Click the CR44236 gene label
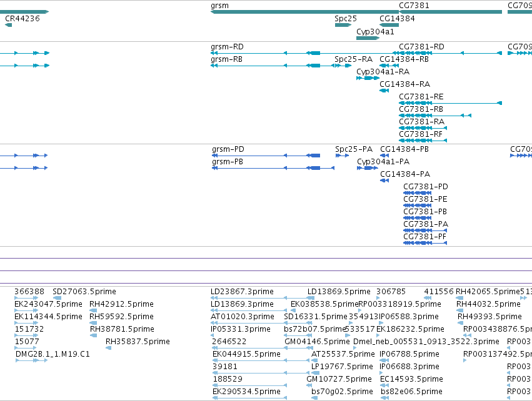532x401 pixels. pyautogui.click(x=23, y=19)
